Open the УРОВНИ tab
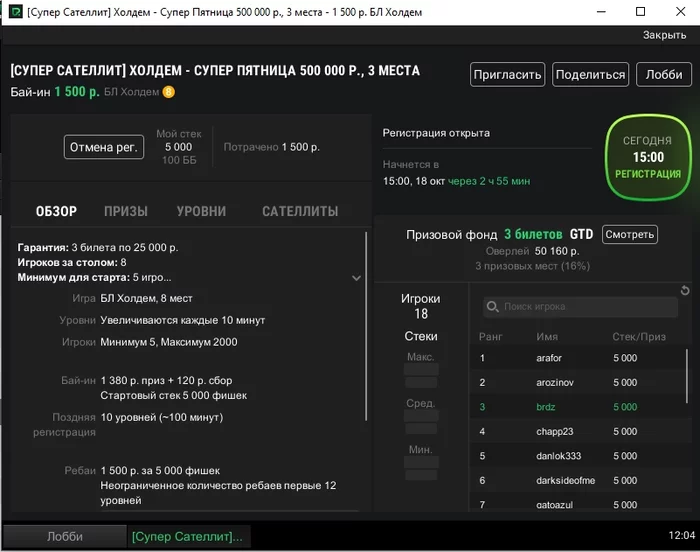Image resolution: width=700 pixels, height=552 pixels. point(201,211)
